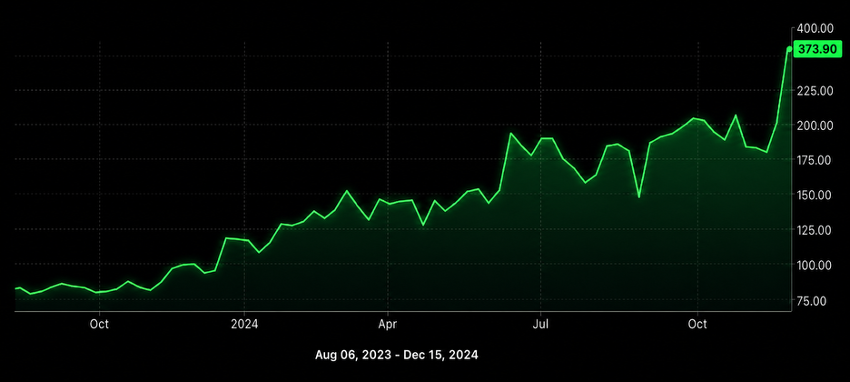Click the 373.90 current price label
Viewport: 850px width, 382px height.
[x=817, y=49]
